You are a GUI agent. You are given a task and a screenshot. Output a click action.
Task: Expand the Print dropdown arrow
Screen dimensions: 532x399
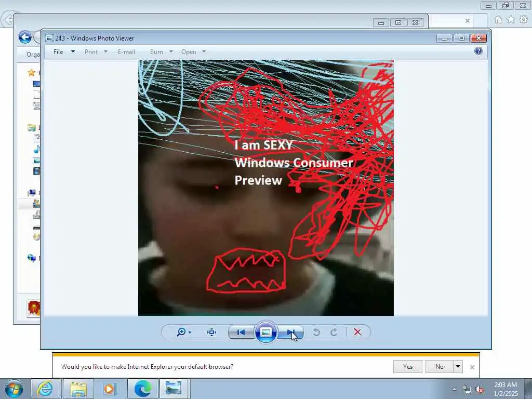point(105,51)
